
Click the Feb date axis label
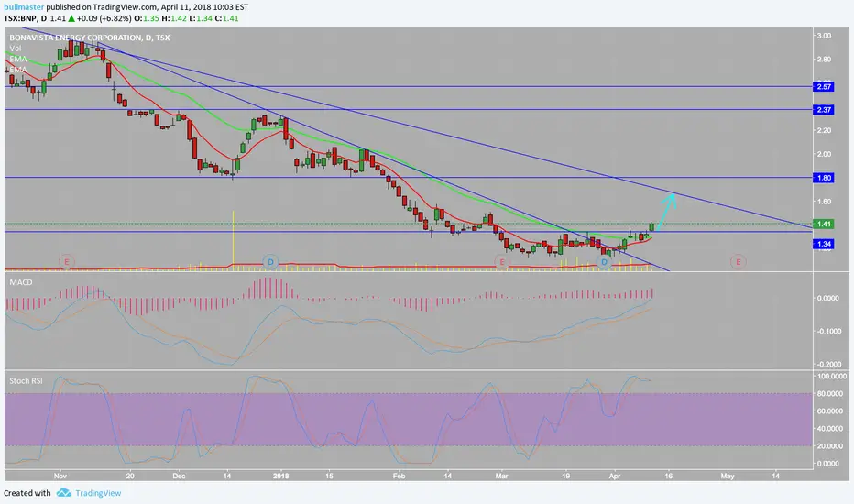pyautogui.click(x=400, y=476)
